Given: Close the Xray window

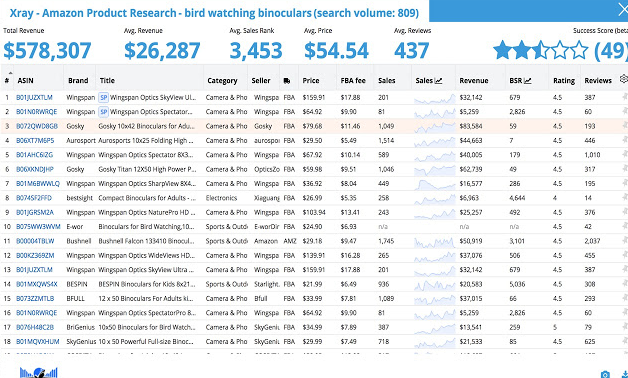Looking at the screenshot, I should point(623,10).
